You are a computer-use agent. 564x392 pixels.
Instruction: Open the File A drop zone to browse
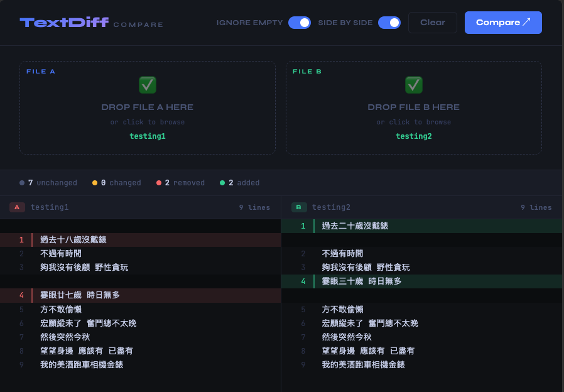[148, 108]
